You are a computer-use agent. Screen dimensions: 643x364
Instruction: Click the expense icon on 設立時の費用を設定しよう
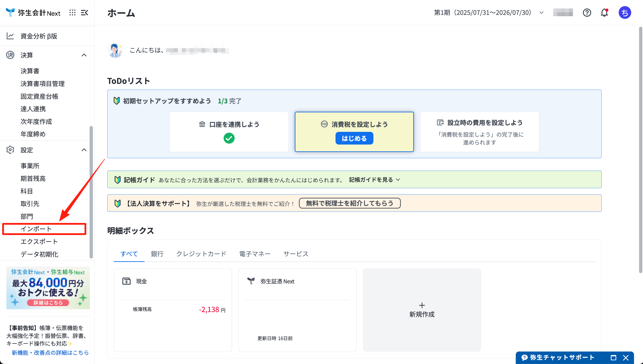pos(440,122)
